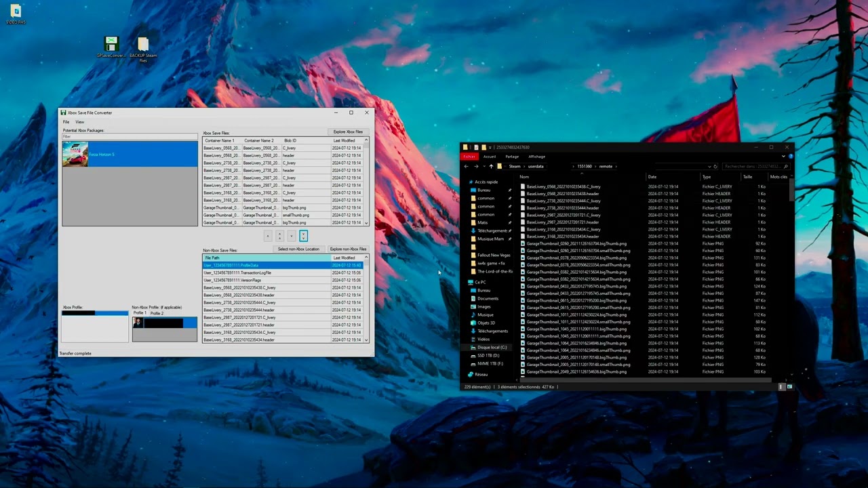
Task: Open the Fichier tab in Explorer
Action: (x=469, y=157)
